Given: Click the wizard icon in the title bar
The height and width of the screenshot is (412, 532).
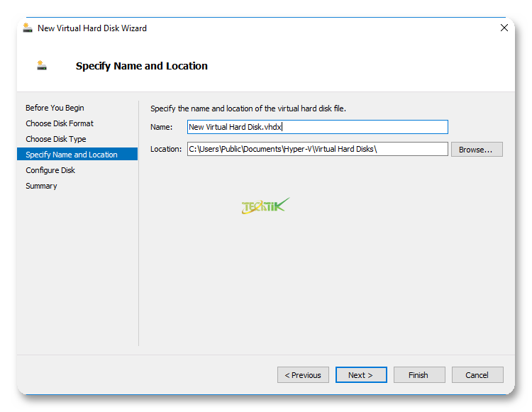Looking at the screenshot, I should pyautogui.click(x=28, y=28).
